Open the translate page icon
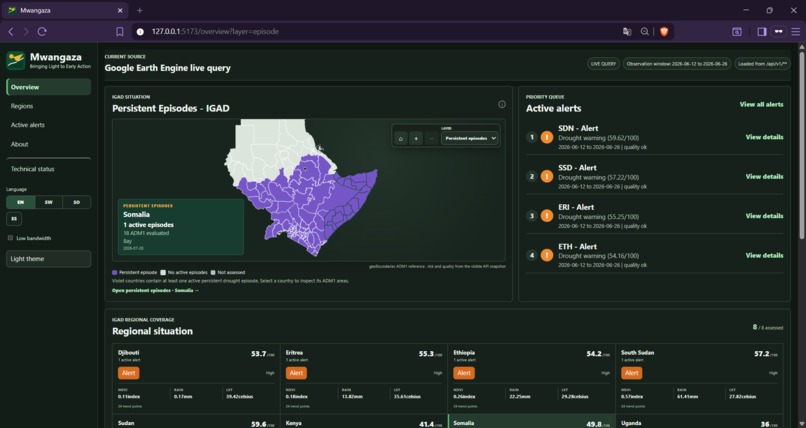This screenshot has width=806, height=428. (x=627, y=32)
